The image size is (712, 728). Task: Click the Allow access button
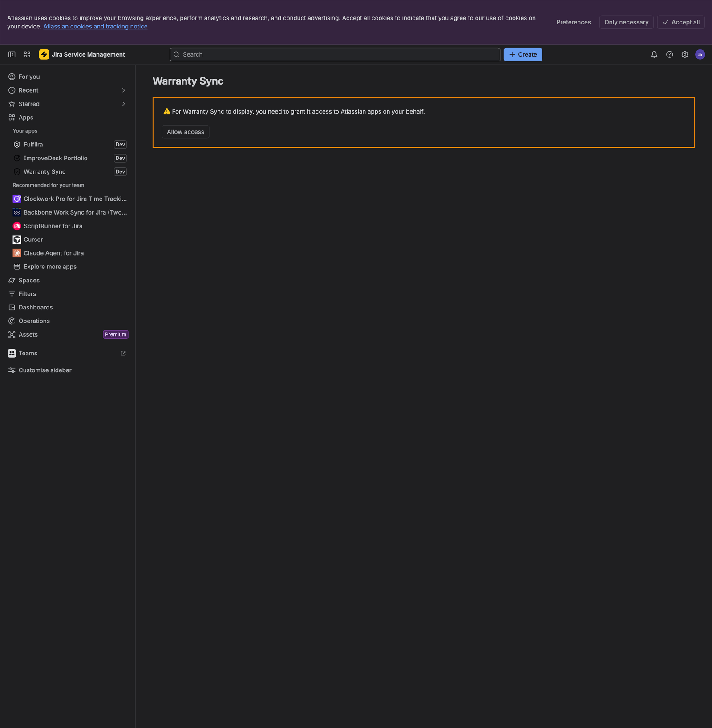186,132
